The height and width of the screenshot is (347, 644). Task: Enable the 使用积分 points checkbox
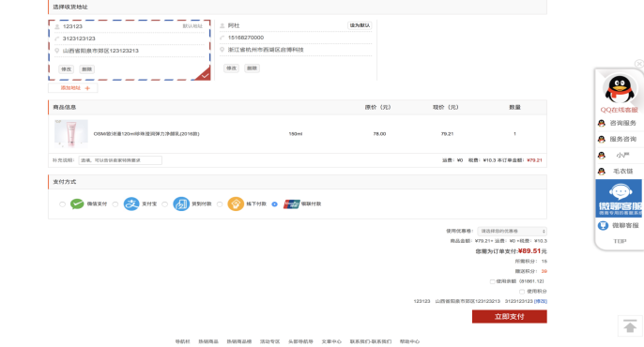coord(522,292)
